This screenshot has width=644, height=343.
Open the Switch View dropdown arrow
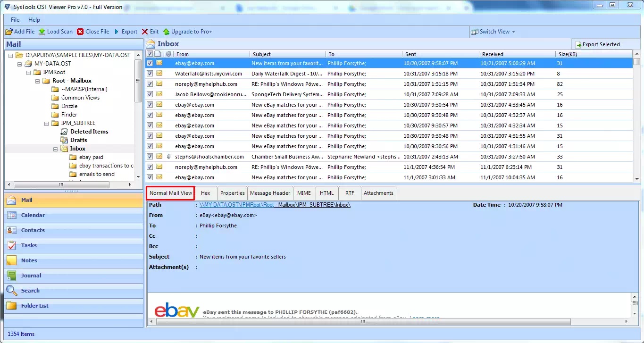pos(513,32)
